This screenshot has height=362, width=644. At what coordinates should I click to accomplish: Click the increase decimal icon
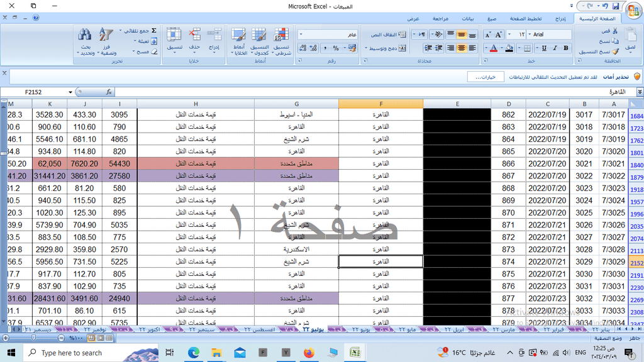click(313, 48)
